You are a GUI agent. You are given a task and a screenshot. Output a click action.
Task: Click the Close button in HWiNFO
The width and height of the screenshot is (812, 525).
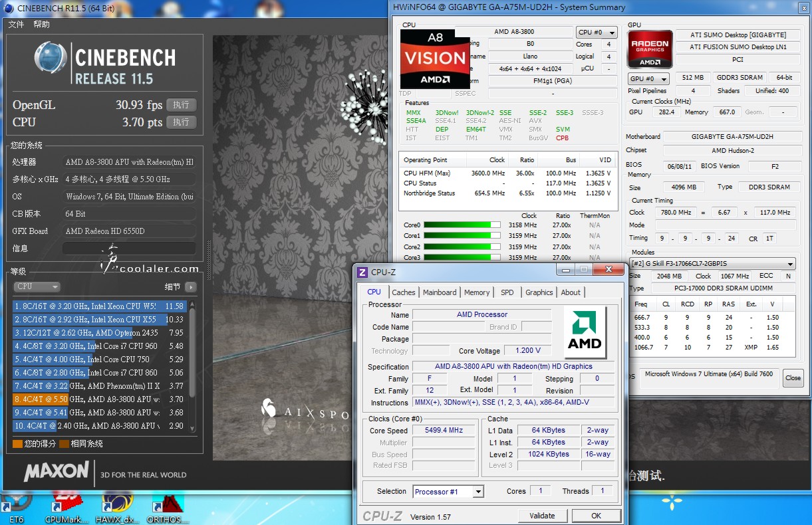793,377
